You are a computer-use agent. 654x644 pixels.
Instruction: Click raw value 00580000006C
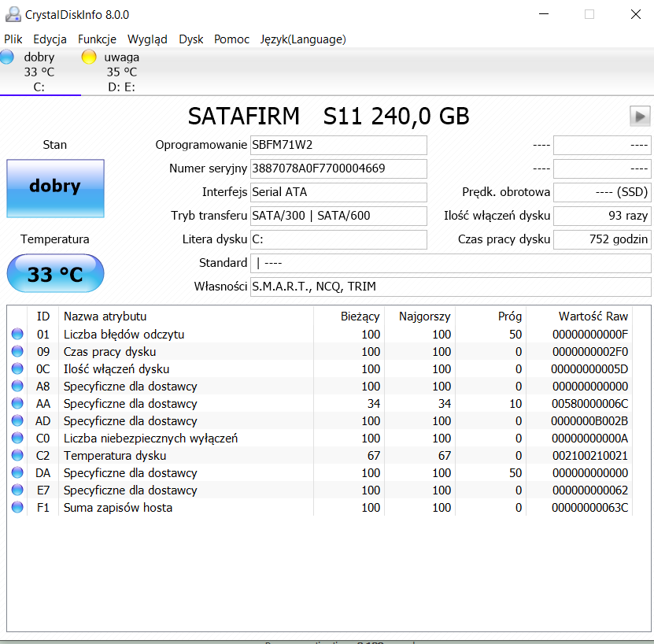coord(589,404)
